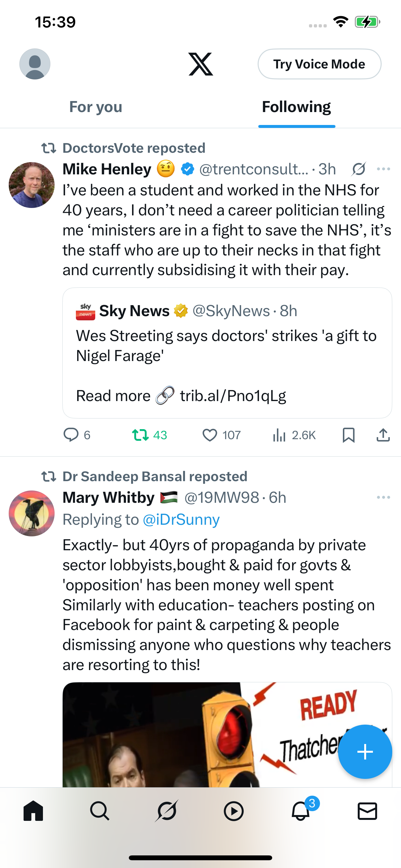Open more options on Mary Whitby's post
This screenshot has height=868, width=401.
(384, 497)
